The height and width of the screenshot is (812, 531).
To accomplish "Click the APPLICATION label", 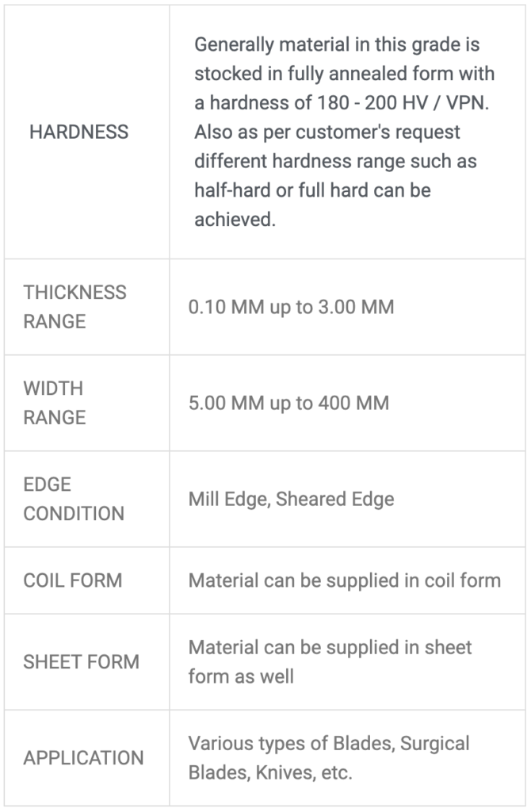I will [x=83, y=757].
